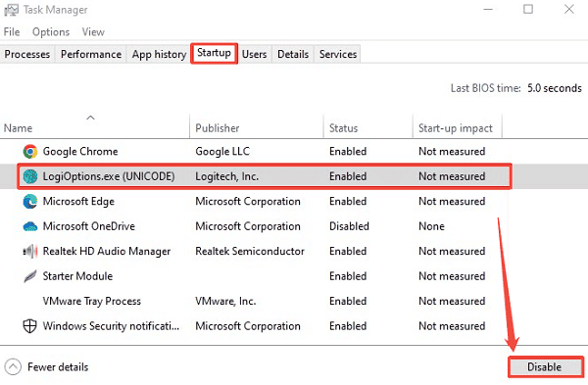Select the Microsoft Edge entry name
Screen dimensions: 588x385
tap(78, 201)
